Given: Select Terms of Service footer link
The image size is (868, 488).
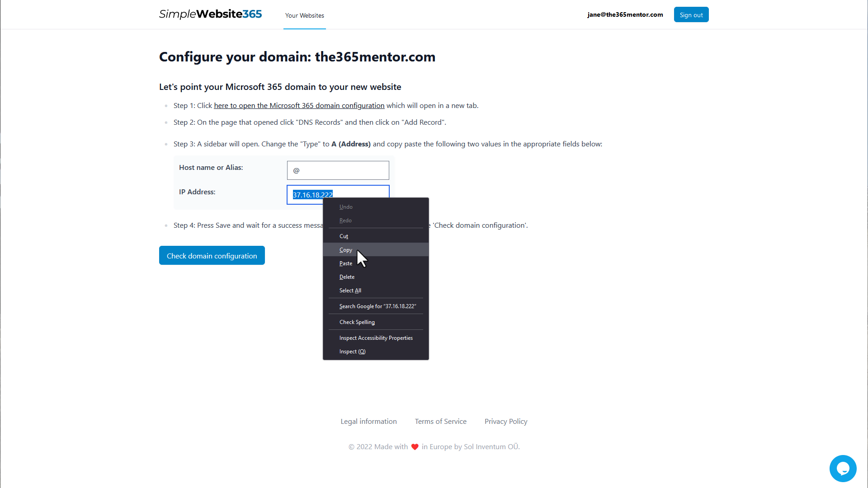Looking at the screenshot, I should click(441, 421).
